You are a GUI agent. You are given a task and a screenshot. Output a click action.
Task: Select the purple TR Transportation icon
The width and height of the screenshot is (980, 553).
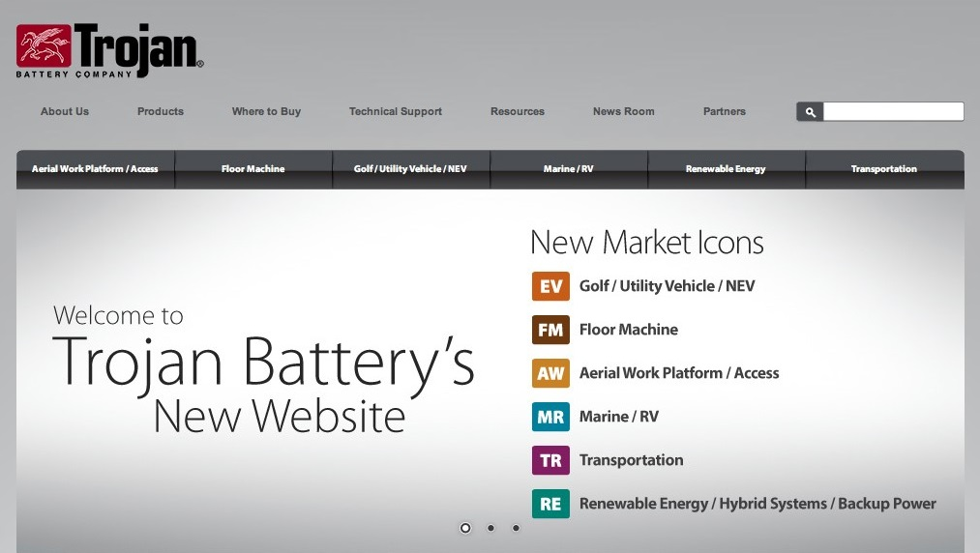pyautogui.click(x=550, y=460)
